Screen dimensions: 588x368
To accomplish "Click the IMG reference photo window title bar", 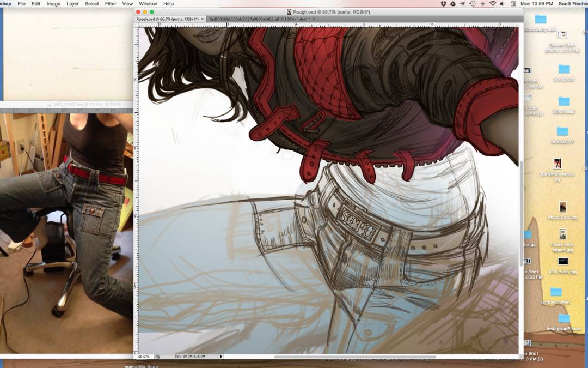I will tap(66, 105).
